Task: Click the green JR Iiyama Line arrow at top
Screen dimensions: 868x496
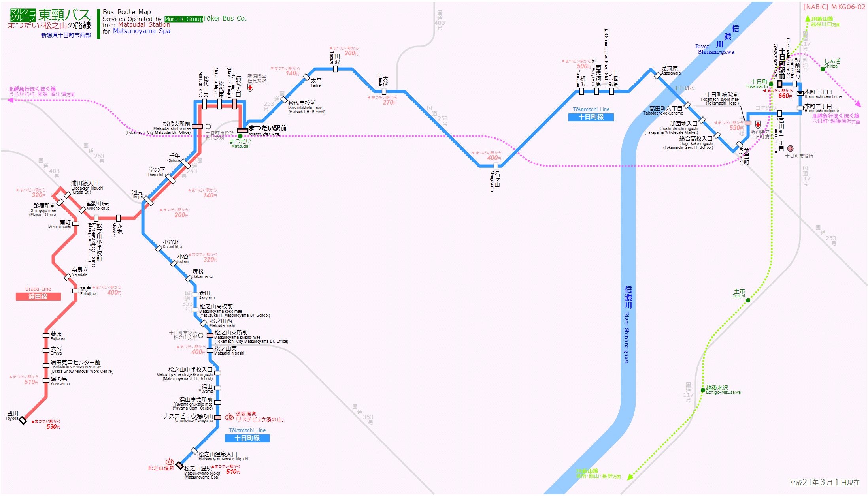Action: 808,19
